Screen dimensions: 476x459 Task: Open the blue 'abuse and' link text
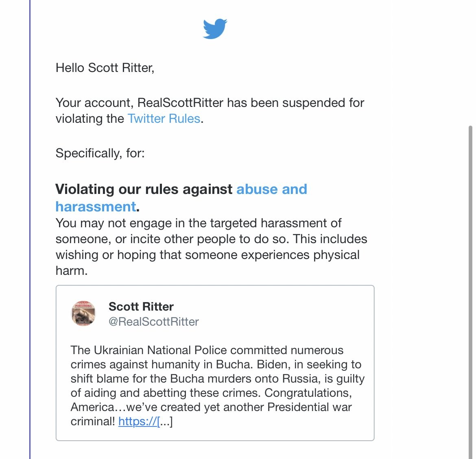tap(272, 189)
